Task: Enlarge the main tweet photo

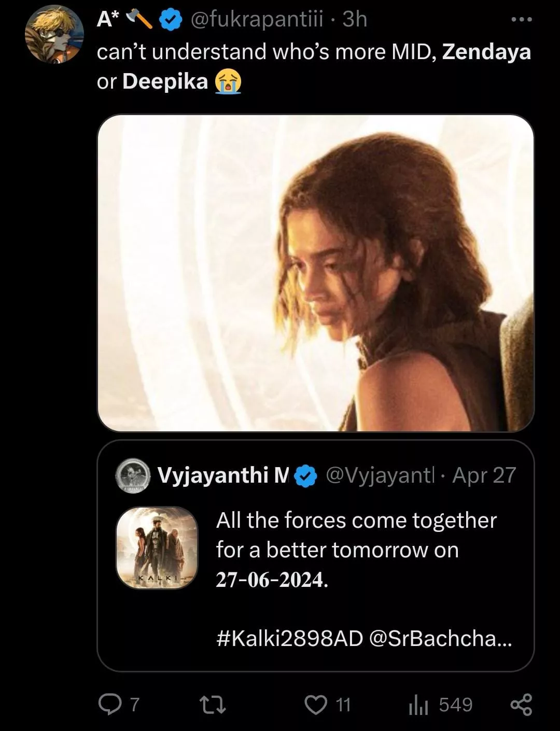Action: coord(315,273)
